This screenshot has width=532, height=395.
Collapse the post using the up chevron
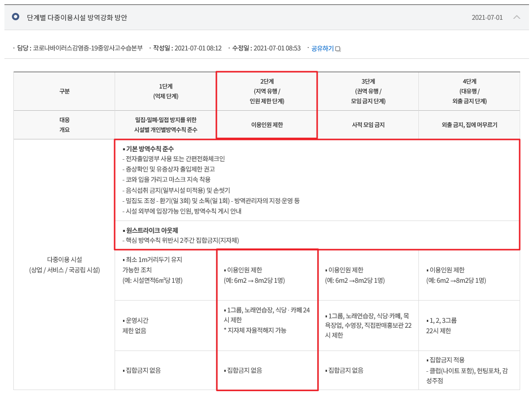(517, 17)
